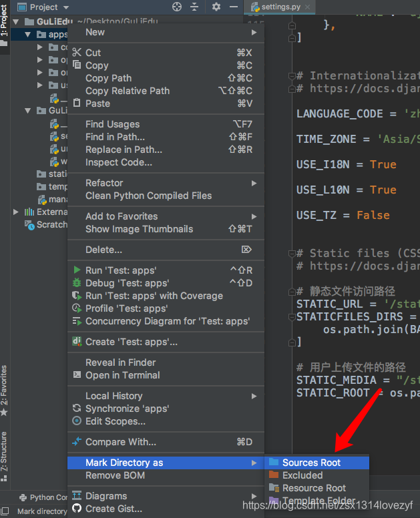The height and width of the screenshot is (518, 420).
Task: Click the Open in Terminal icon
Action: point(77,374)
